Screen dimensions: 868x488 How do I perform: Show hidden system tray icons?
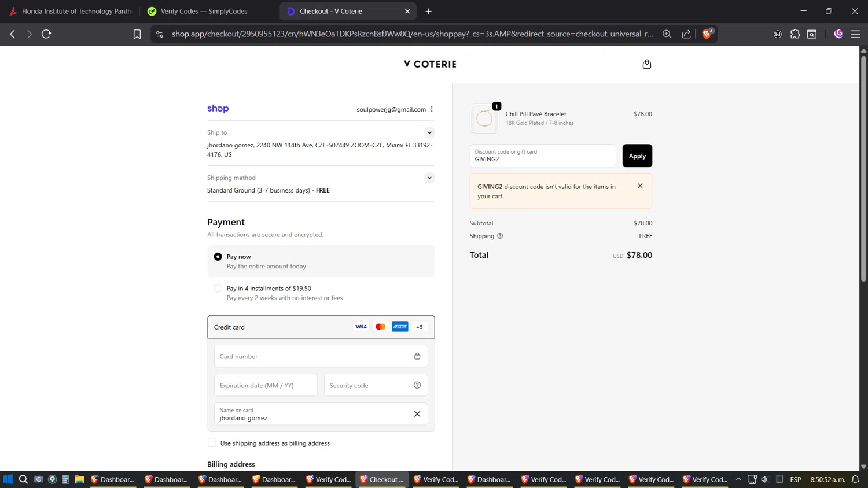tap(738, 479)
